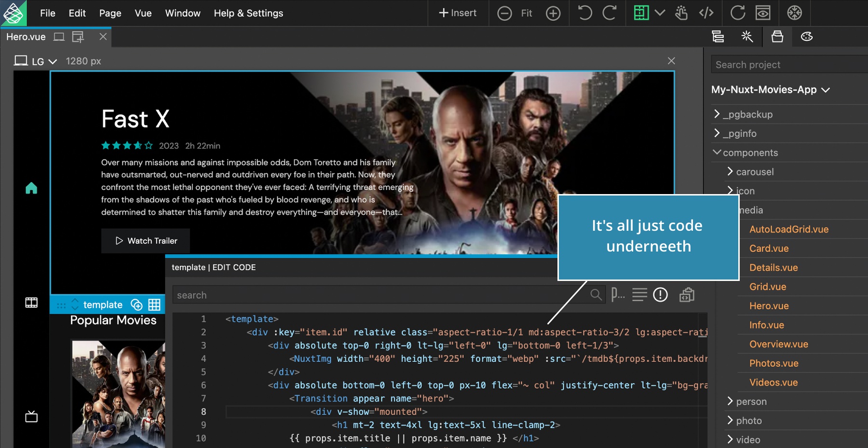868x448 pixels.
Task: Click the Watch Trailer button
Action: (x=146, y=241)
